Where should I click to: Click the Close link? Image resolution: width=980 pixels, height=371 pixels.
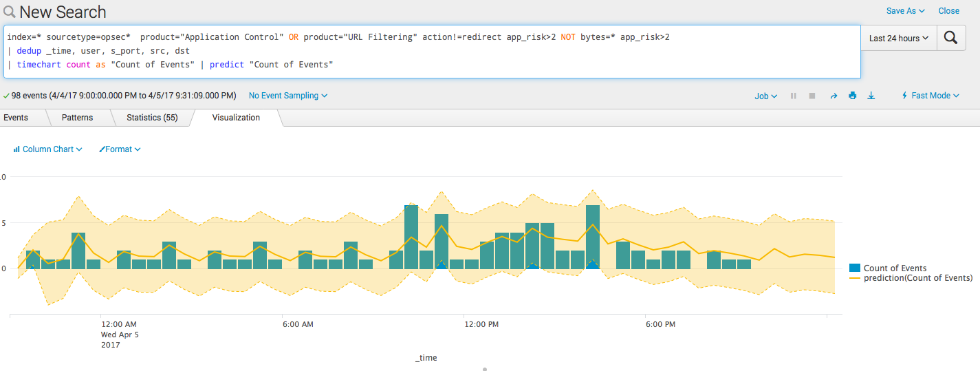(949, 11)
